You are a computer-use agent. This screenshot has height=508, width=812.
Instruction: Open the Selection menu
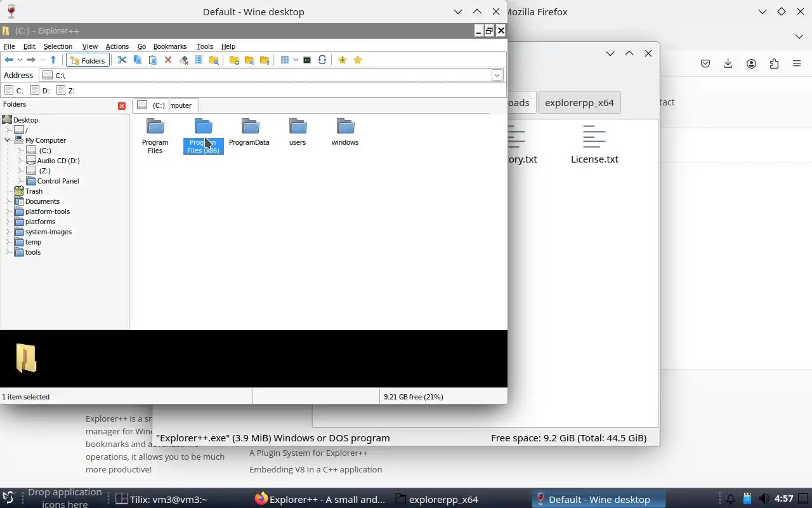[x=58, y=46]
